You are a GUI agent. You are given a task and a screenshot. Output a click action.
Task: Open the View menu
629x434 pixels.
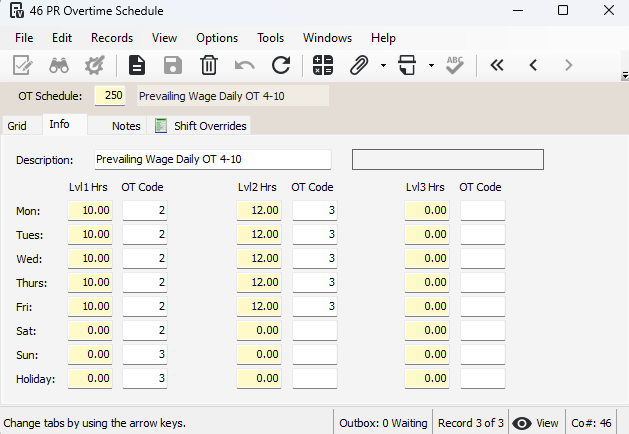[164, 38]
